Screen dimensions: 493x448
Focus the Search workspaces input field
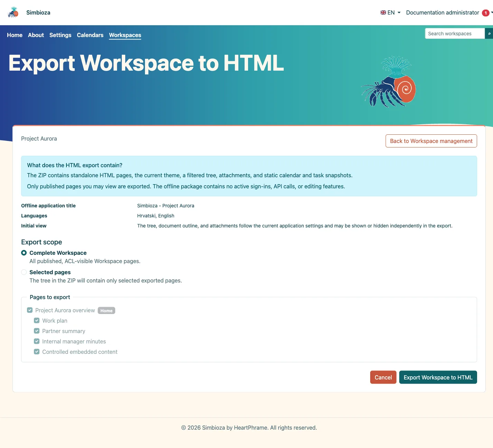tap(455, 34)
